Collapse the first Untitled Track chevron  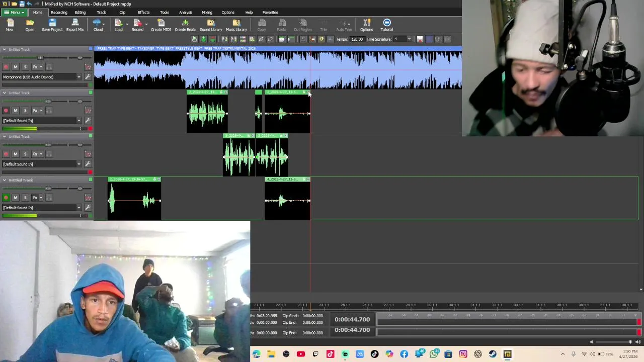click(4, 49)
